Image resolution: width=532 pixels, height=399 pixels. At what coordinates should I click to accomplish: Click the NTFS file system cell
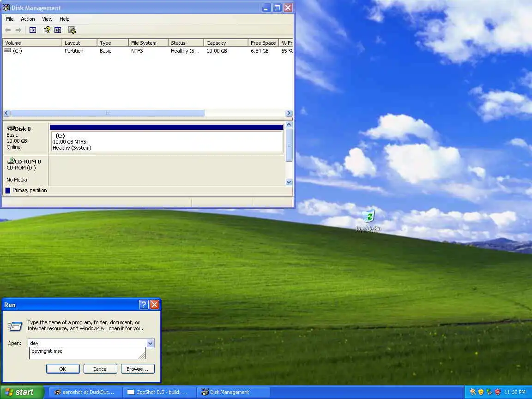[x=137, y=51]
